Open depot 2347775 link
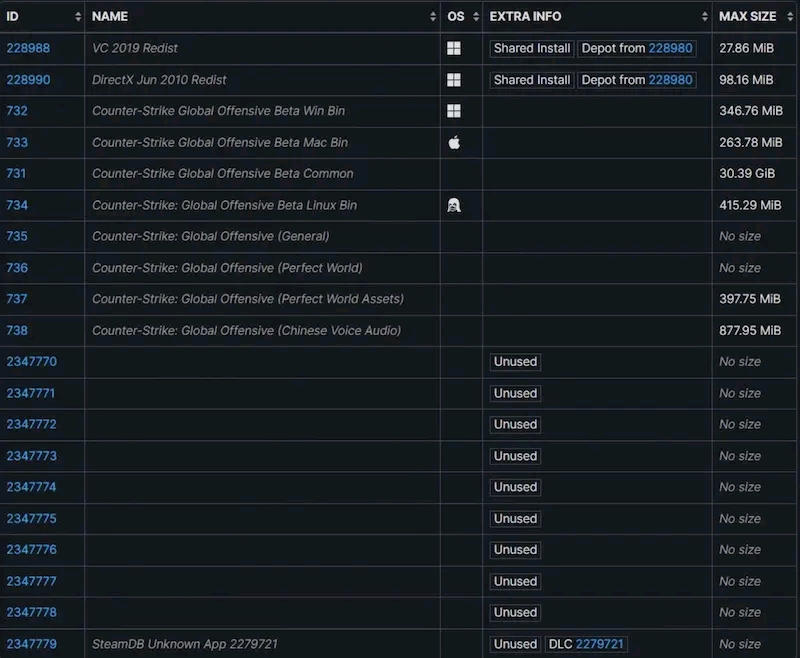Image resolution: width=800 pixels, height=658 pixels. [x=32, y=519]
